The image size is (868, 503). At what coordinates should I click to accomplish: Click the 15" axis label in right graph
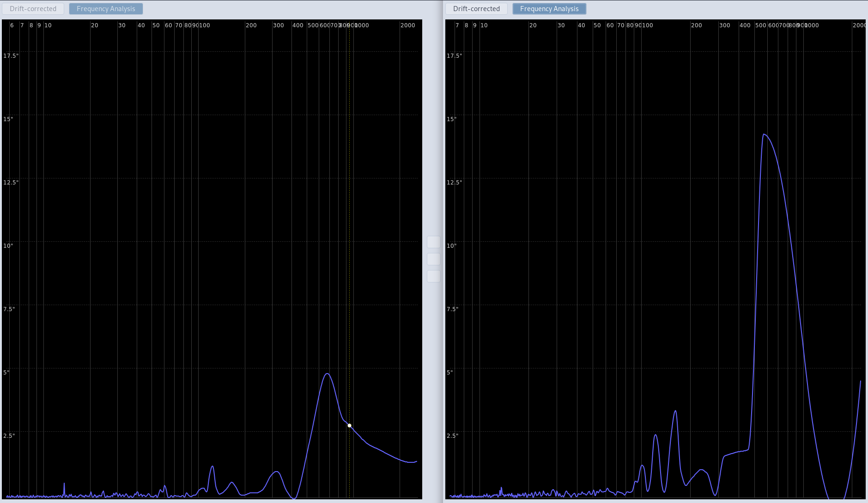click(x=452, y=119)
